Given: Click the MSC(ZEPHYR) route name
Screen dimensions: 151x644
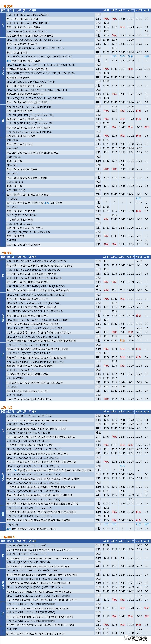Looking at the screenshot, I should click(14, 395).
